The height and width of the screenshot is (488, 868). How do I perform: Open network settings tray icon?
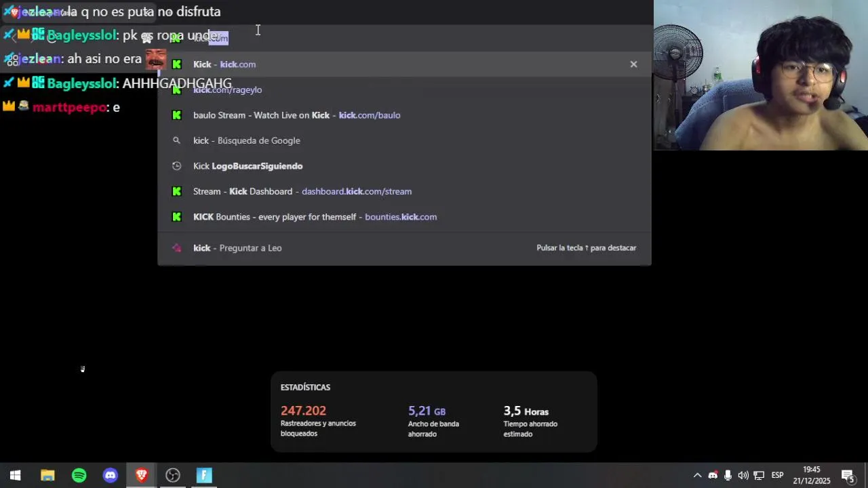click(759, 475)
